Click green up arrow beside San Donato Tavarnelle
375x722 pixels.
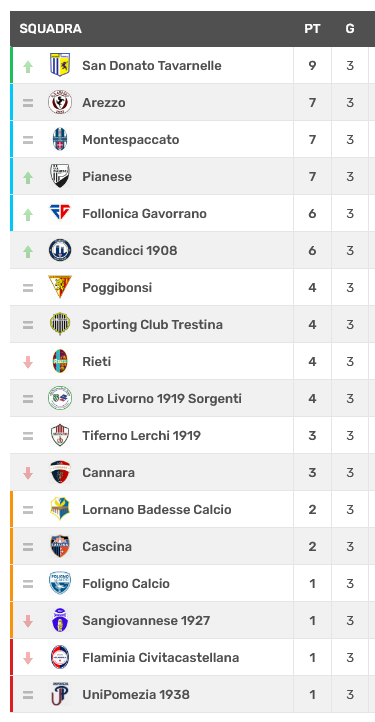[x=28, y=66]
